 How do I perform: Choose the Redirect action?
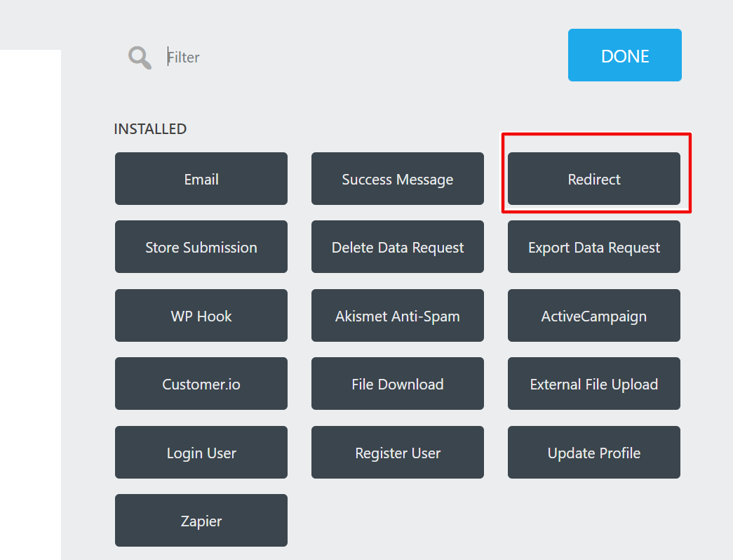coord(594,179)
